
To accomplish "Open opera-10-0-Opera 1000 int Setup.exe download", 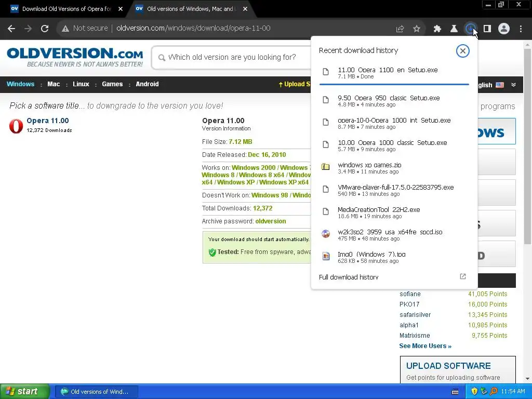I will [394, 123].
